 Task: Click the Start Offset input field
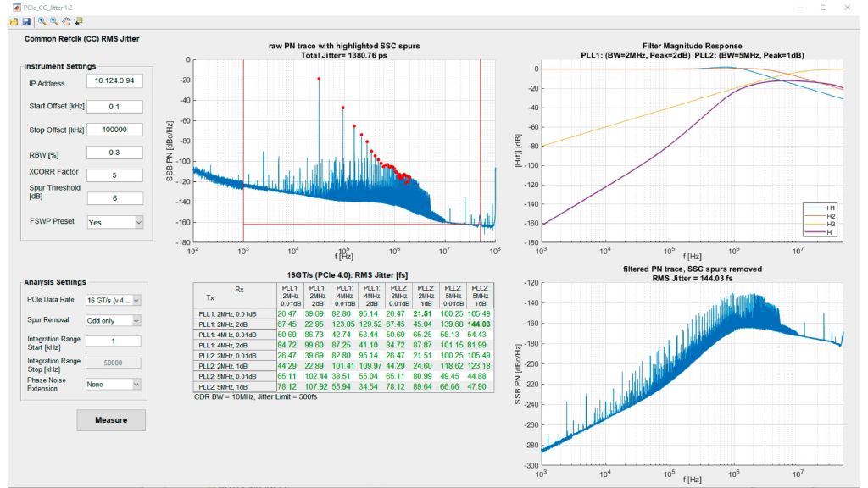click(114, 107)
